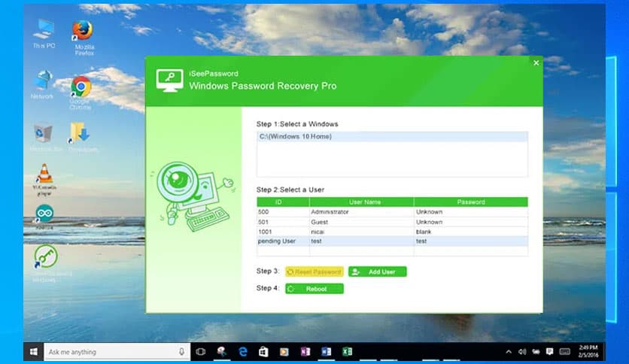629x364 pixels.
Task: Select the pending User cell
Action: tap(283, 241)
